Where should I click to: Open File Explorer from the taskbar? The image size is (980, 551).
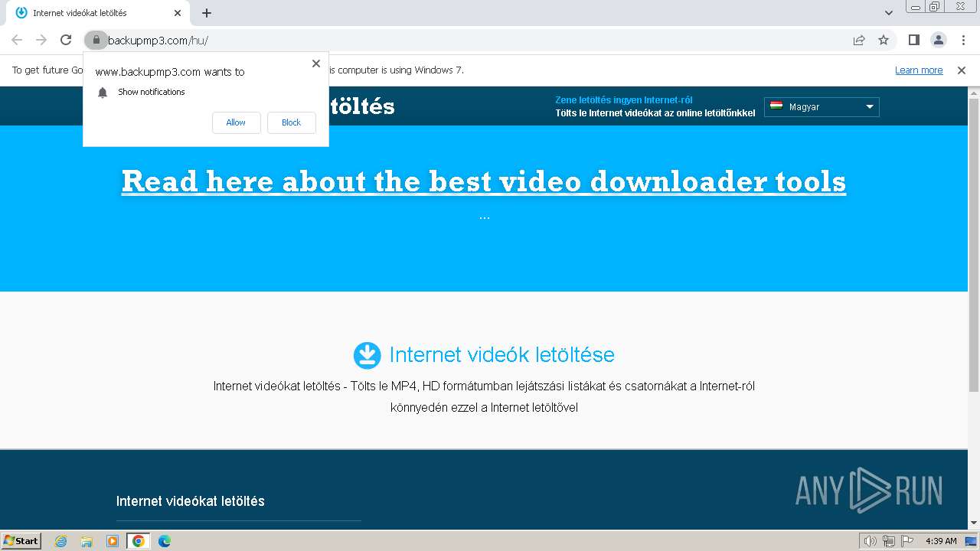87,541
